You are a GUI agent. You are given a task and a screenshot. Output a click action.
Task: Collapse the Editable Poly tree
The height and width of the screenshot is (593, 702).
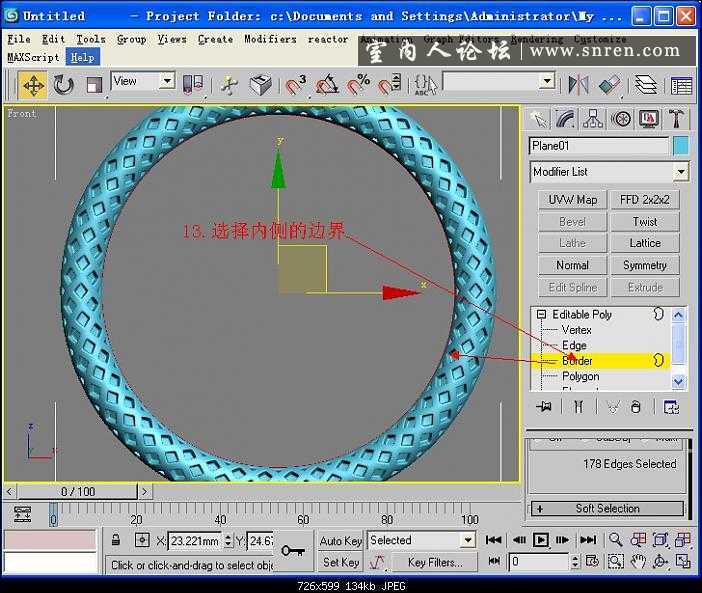541,314
